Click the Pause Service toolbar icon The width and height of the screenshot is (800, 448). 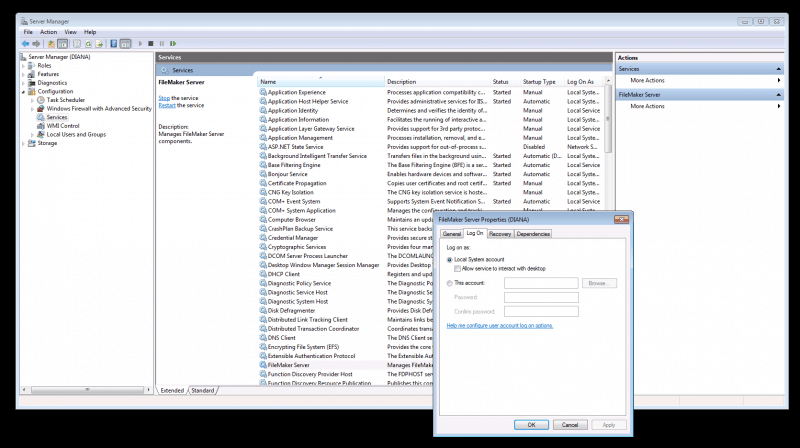(x=162, y=44)
